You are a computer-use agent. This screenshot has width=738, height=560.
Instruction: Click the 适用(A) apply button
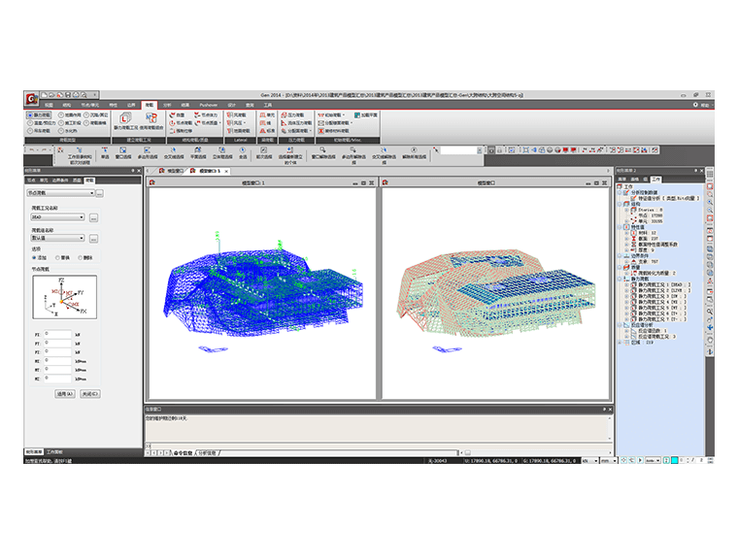tap(65, 394)
